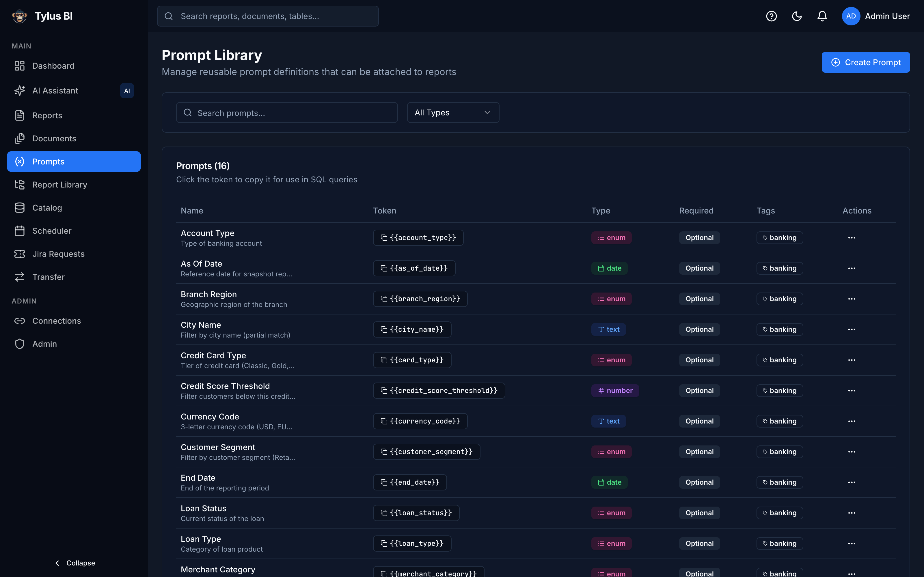Toggle dark mode with moon icon
Screen dimensions: 924x577
point(797,16)
